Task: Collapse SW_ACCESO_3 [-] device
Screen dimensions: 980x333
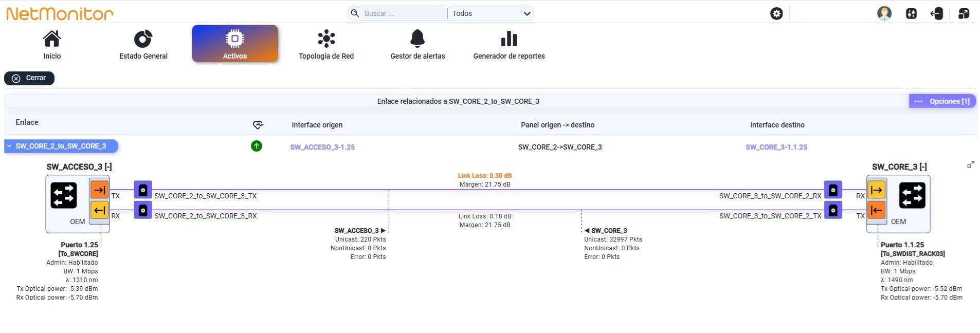Action: (x=79, y=166)
